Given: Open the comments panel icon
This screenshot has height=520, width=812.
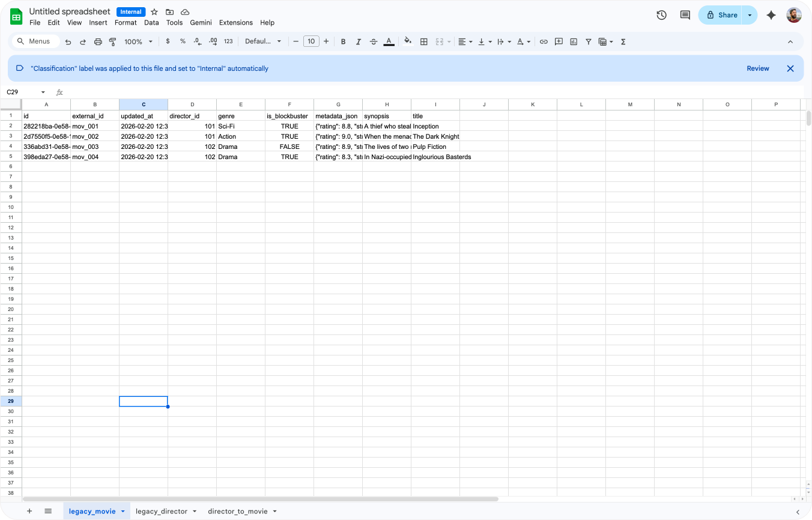Looking at the screenshot, I should pos(685,15).
